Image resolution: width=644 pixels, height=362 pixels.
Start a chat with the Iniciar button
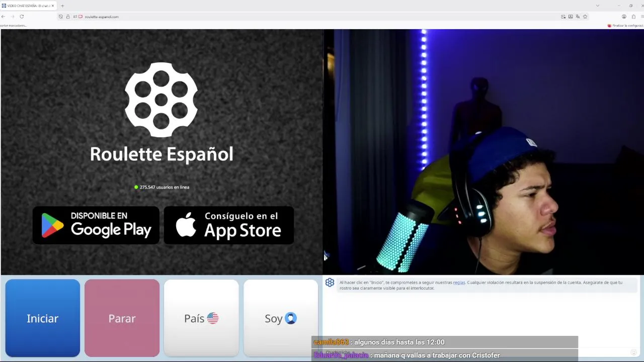[43, 318]
